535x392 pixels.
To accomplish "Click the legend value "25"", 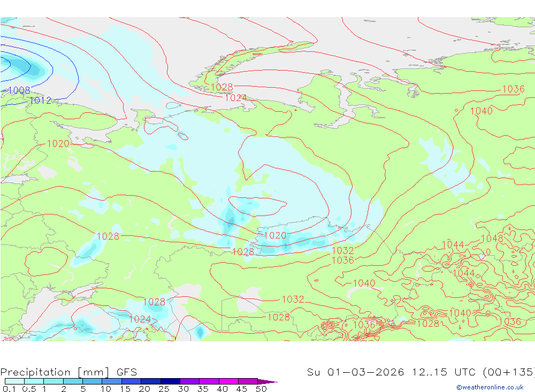I will point(164,389).
